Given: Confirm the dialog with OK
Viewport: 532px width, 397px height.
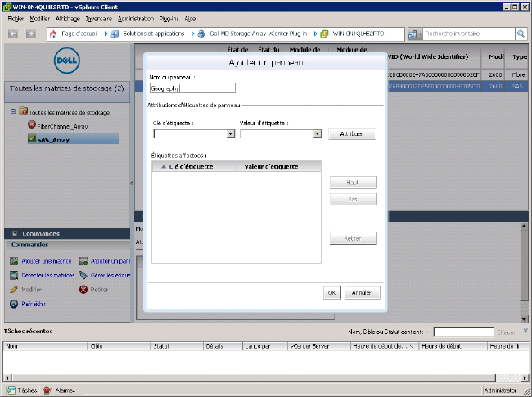Looking at the screenshot, I should [332, 292].
